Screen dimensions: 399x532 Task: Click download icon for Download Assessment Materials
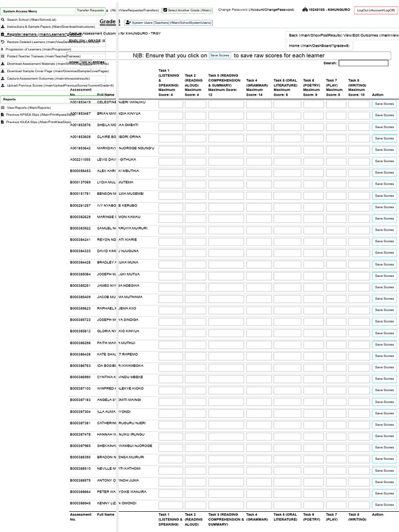click(3, 63)
